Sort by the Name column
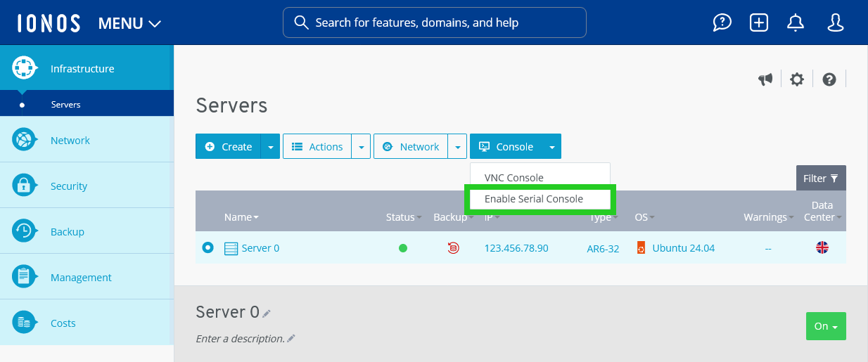This screenshot has width=868, height=362. pos(241,217)
